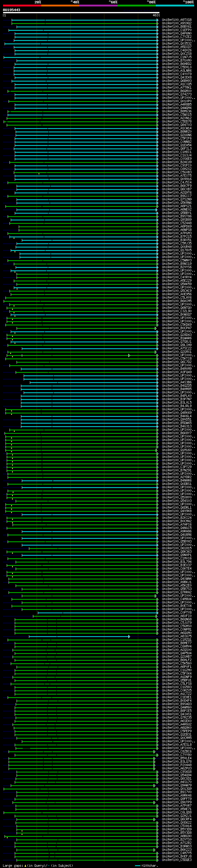Open UniRef100_A1DNF9 hit
This screenshot has width=197, height=868.
[x=176, y=677]
